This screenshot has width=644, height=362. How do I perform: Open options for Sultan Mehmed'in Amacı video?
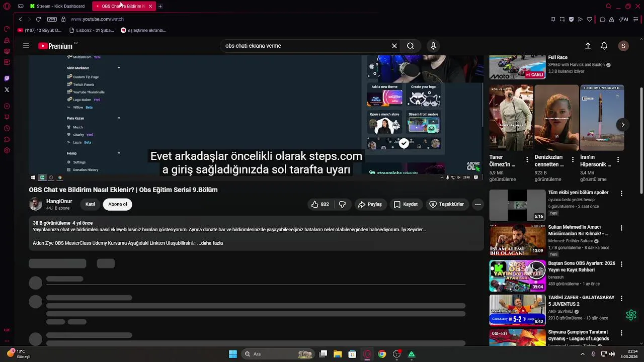coord(621,228)
